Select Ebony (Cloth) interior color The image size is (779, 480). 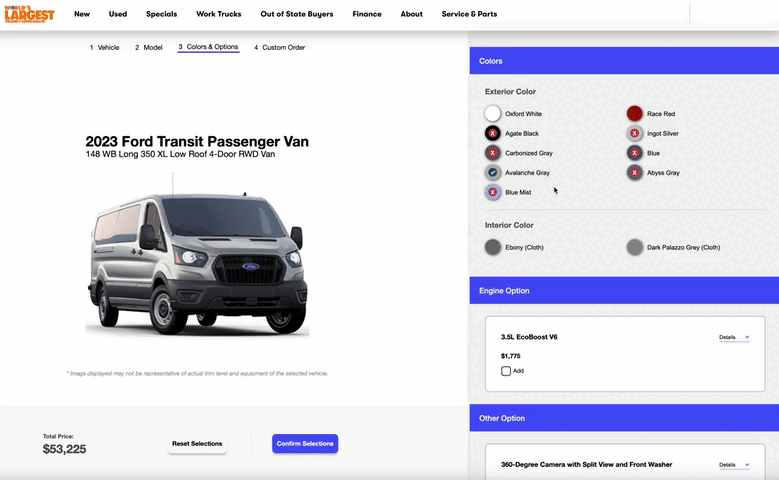492,247
